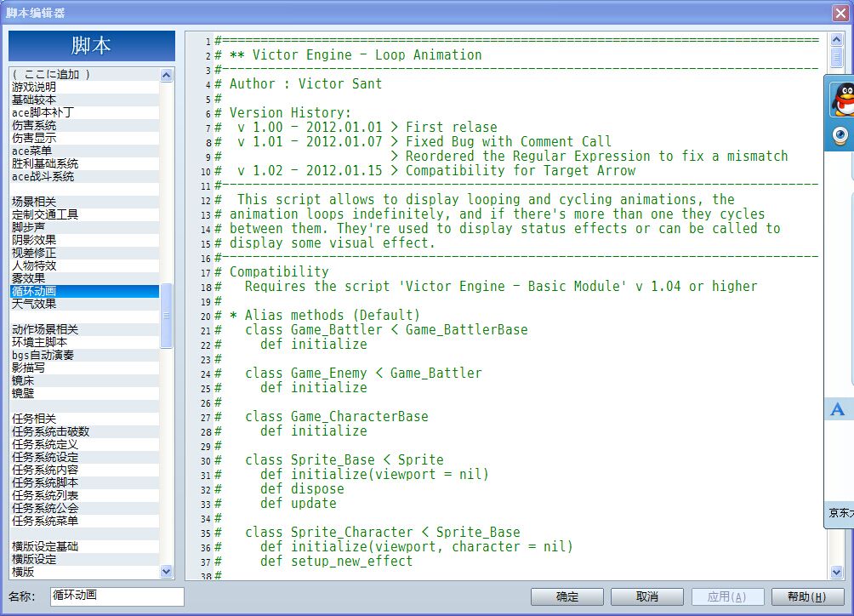Click code editor scroll down arrow
Viewport: 854px width, 616px height.
[x=837, y=572]
